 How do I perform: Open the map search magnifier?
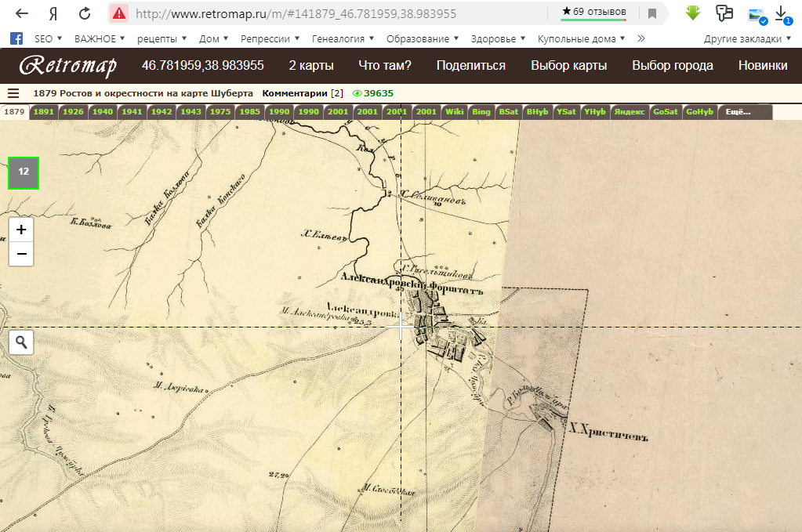tap(21, 342)
